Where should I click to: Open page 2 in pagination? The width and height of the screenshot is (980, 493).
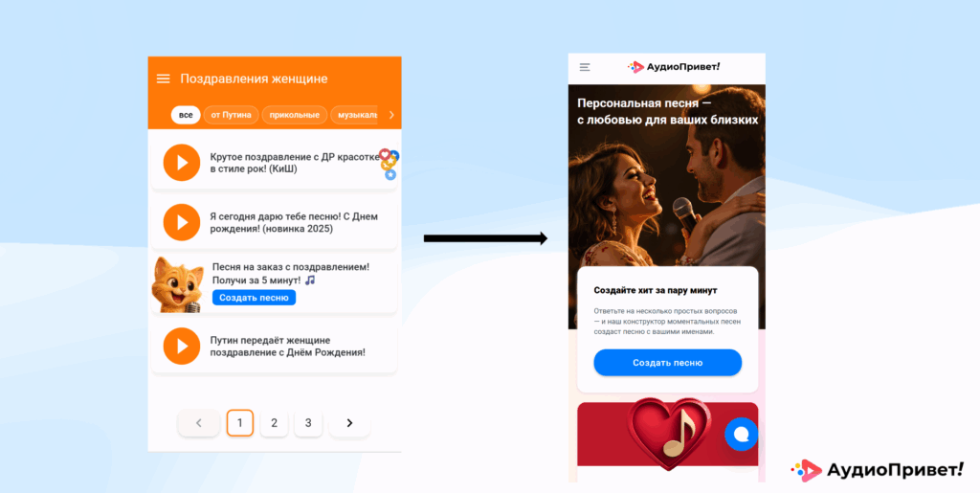tap(274, 423)
